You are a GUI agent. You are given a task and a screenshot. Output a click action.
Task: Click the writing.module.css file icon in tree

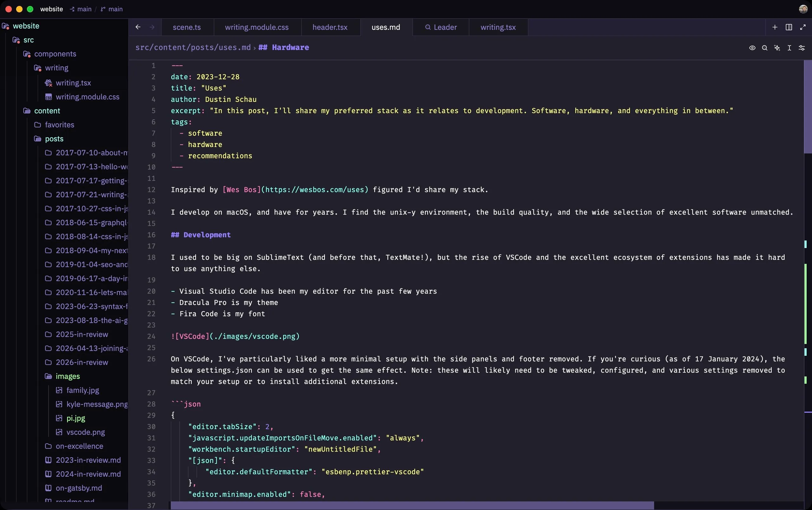(49, 97)
